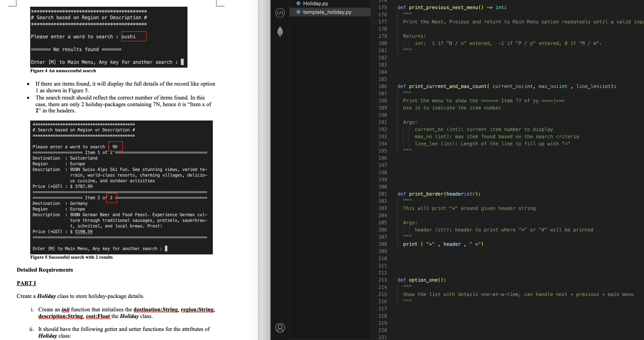Open Holiday.py in the explorer
The image size is (644, 340).
(x=316, y=4)
